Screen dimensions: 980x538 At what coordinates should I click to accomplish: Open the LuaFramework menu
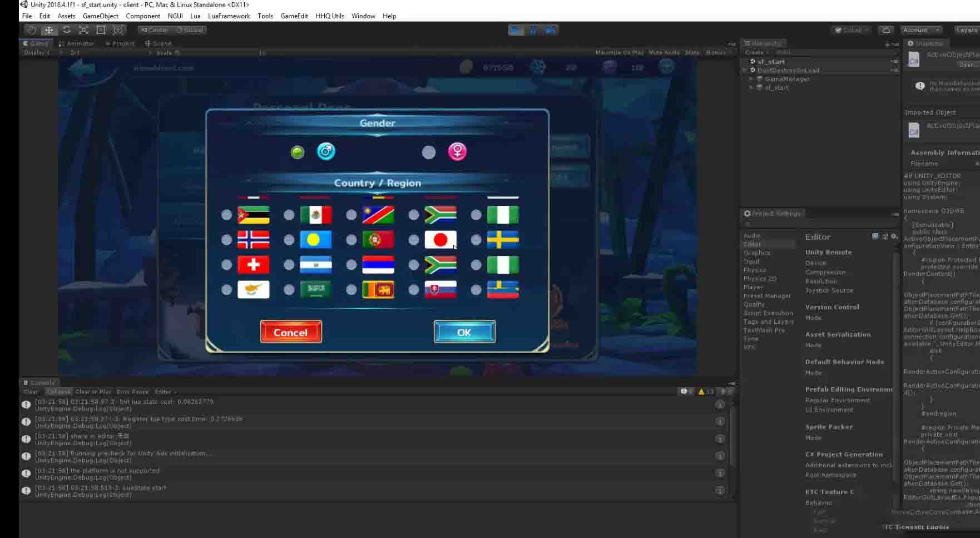(229, 16)
